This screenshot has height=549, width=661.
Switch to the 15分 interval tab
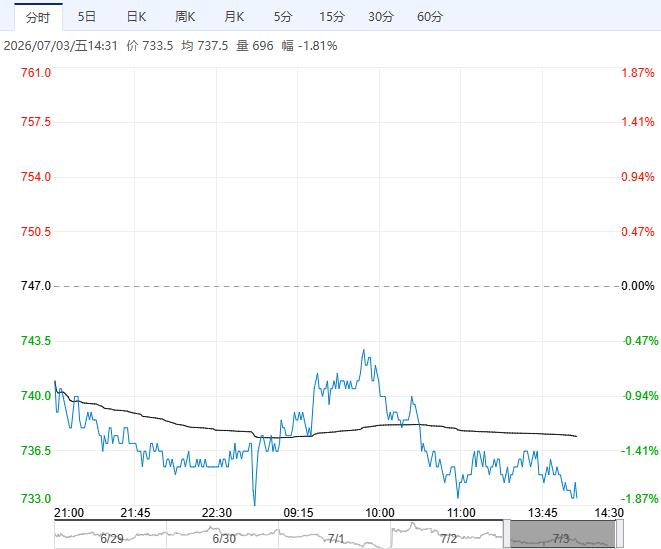point(332,17)
